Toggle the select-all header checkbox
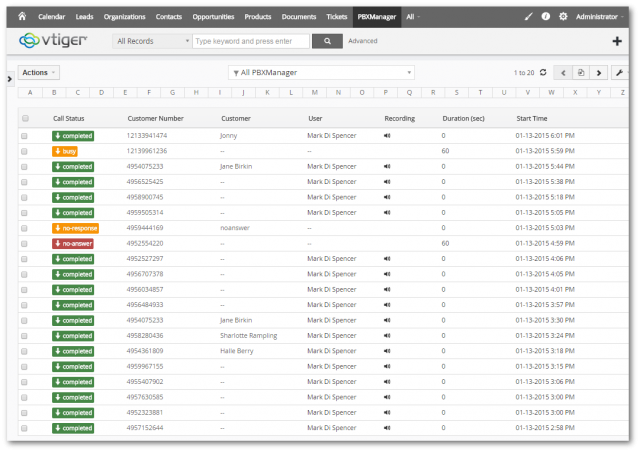 25,118
